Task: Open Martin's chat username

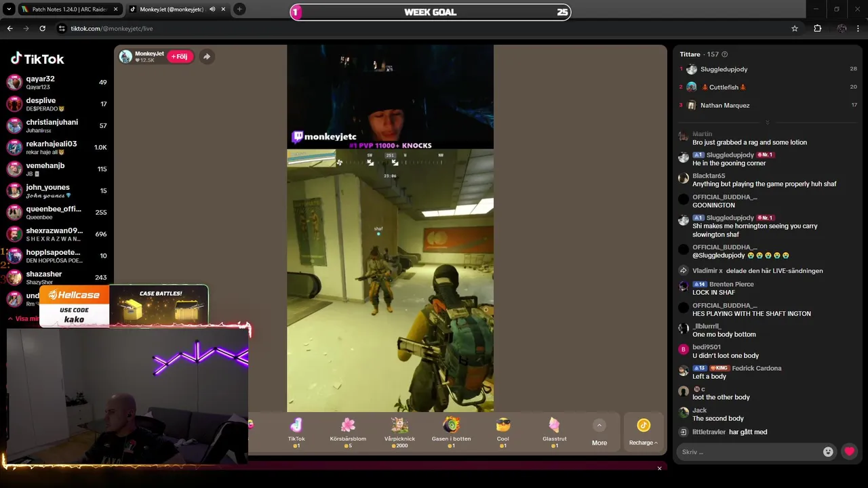Action: click(702, 134)
